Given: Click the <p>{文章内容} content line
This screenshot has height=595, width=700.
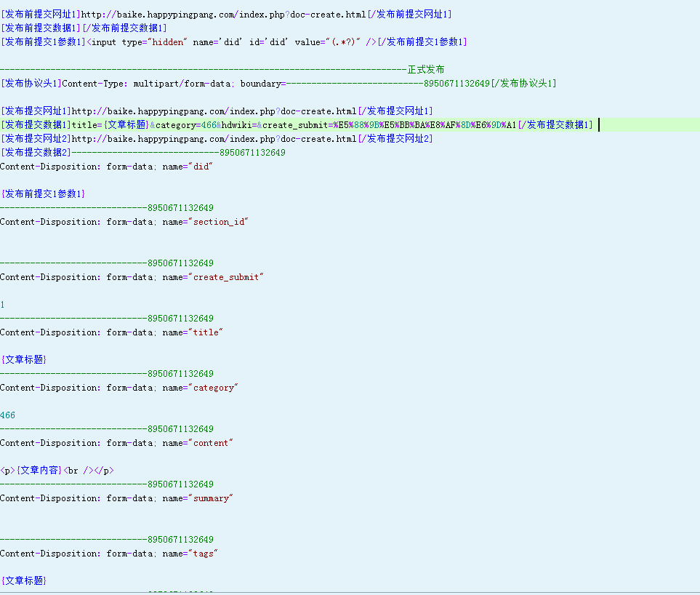Looking at the screenshot, I should pyautogui.click(x=57, y=471).
